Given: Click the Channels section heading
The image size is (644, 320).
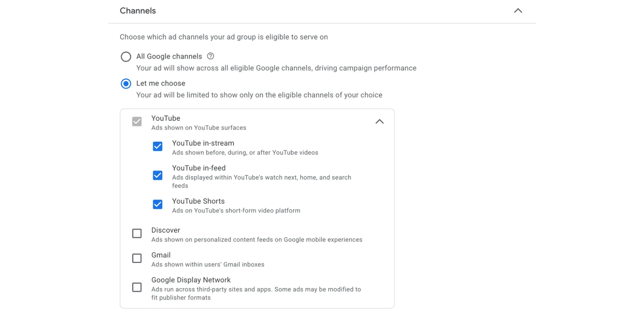Looking at the screenshot, I should [138, 11].
